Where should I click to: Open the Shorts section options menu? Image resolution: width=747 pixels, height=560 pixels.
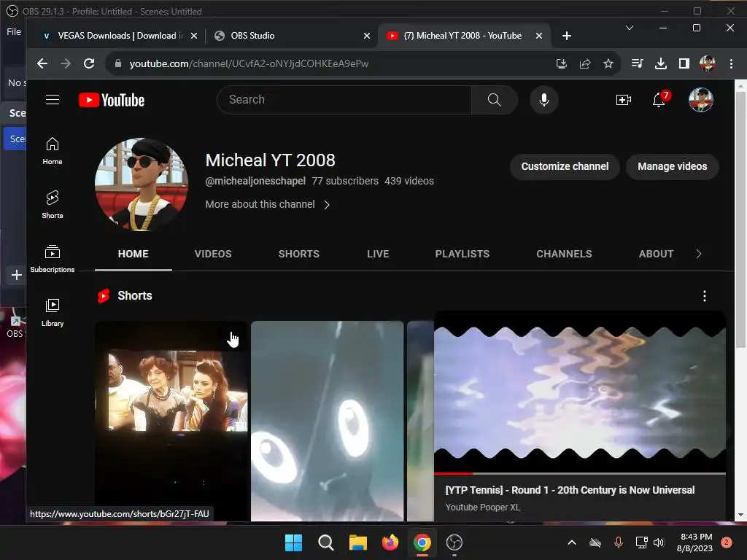(705, 296)
